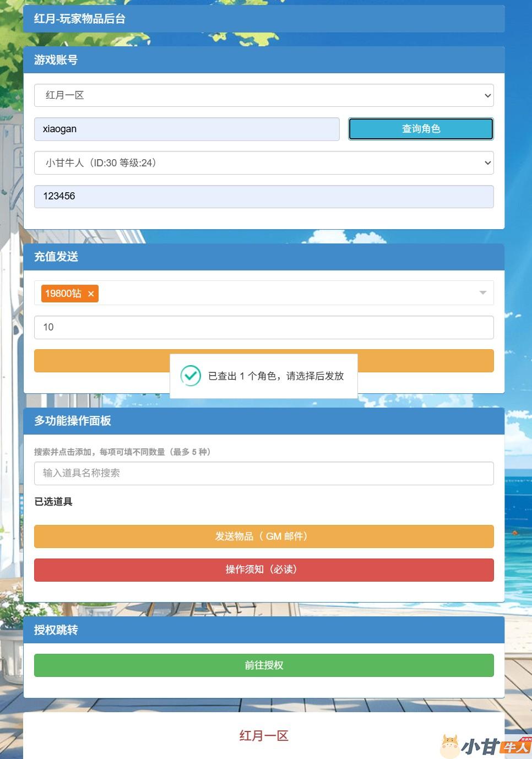532x759 pixels.
Task: Click the xiaogan account input field
Action: (x=187, y=129)
